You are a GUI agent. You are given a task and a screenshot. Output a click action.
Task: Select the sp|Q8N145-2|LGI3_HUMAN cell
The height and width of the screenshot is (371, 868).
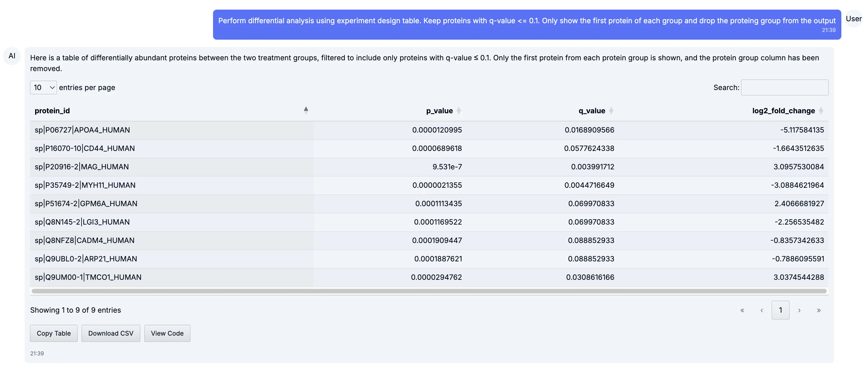(172, 222)
